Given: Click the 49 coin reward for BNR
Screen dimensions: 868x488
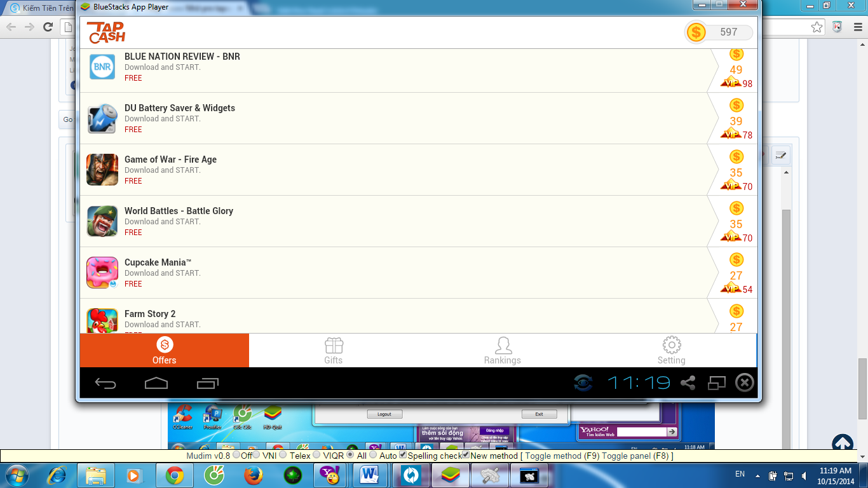Looking at the screenshot, I should tap(736, 70).
